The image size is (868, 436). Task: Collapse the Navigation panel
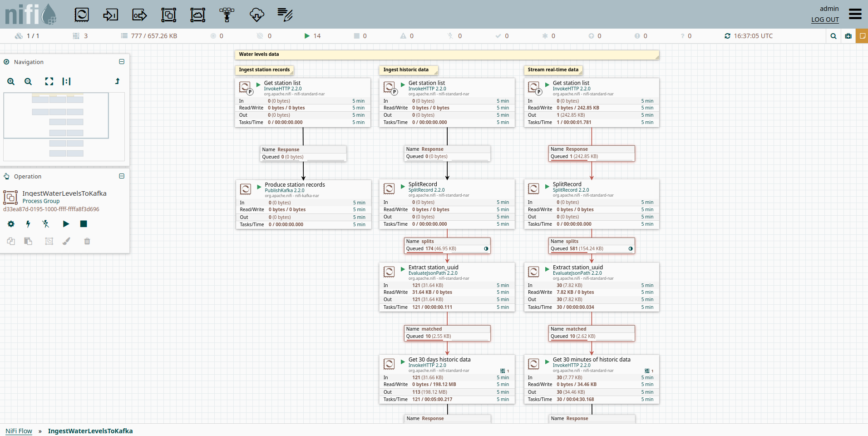point(122,62)
